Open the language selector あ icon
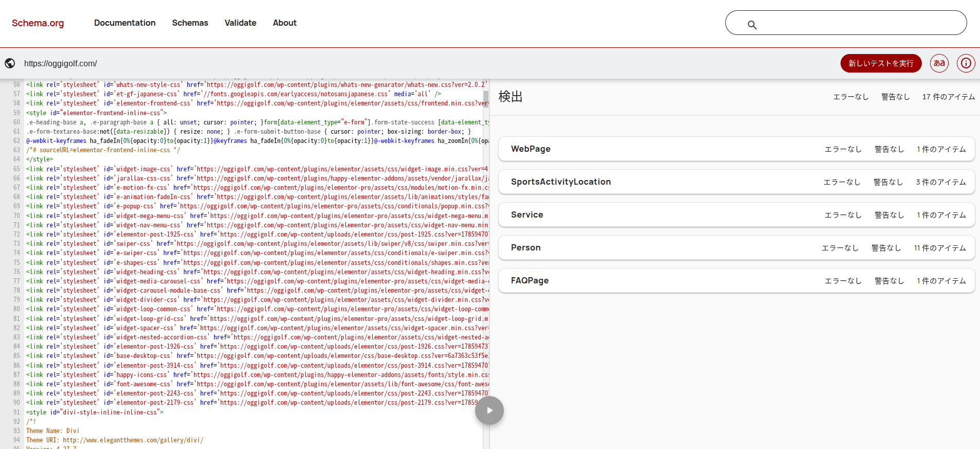The height and width of the screenshot is (449, 980). (x=939, y=63)
